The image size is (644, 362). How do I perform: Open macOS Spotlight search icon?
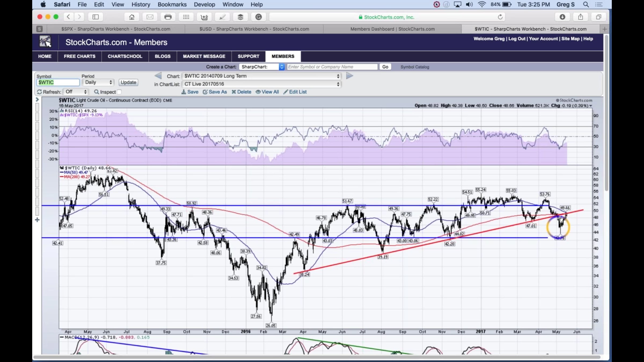click(586, 5)
